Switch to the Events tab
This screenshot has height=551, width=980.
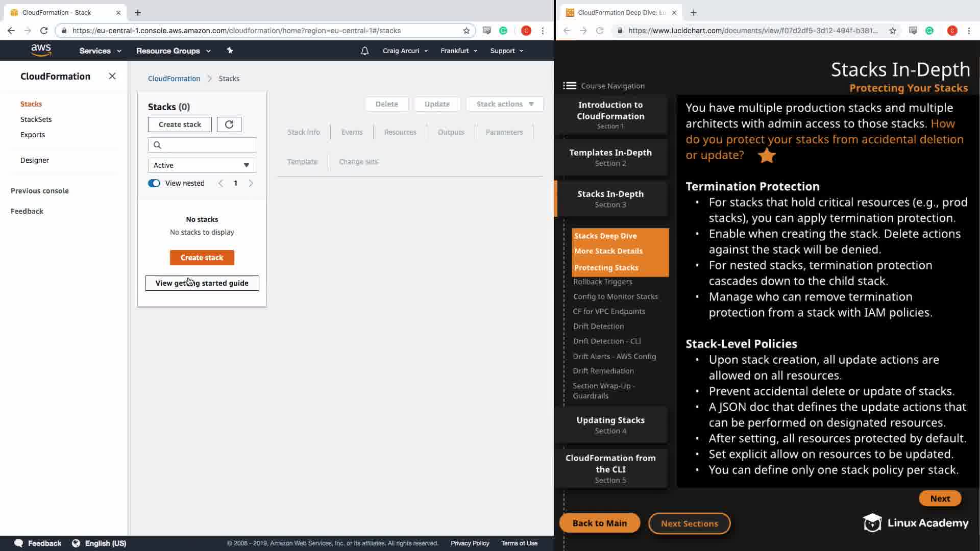[352, 132]
